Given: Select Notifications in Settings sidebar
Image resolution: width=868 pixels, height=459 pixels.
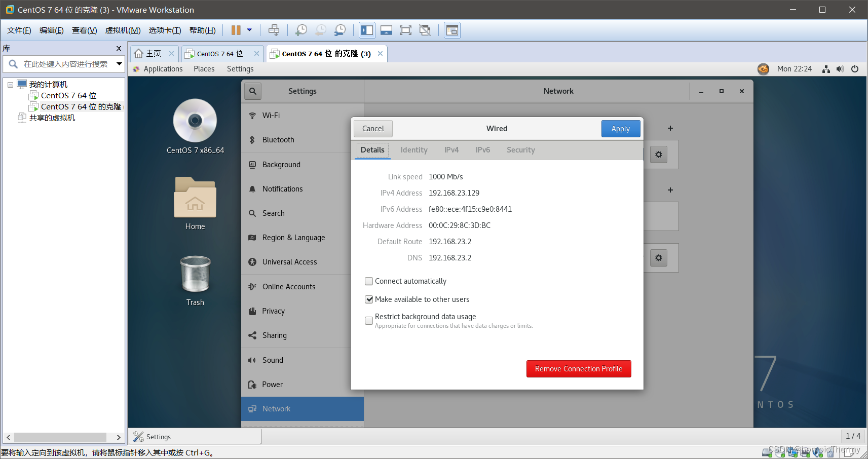Looking at the screenshot, I should click(x=303, y=189).
